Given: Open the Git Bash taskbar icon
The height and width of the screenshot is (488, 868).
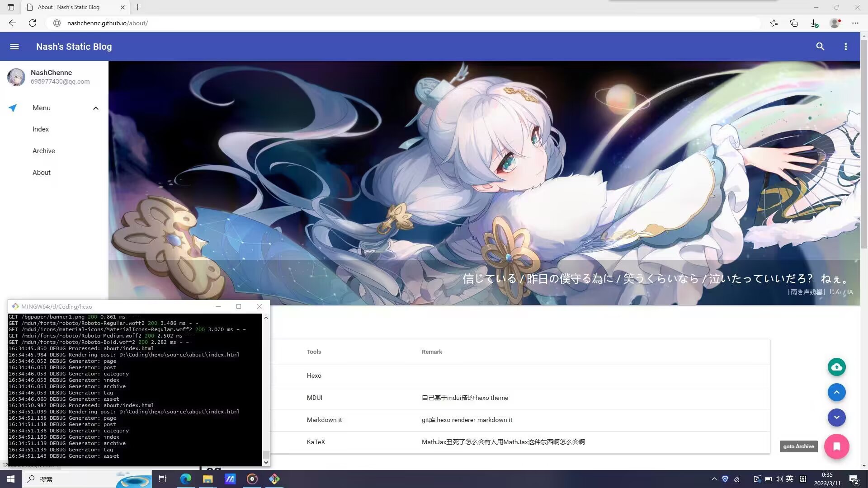Looking at the screenshot, I should pos(274,479).
